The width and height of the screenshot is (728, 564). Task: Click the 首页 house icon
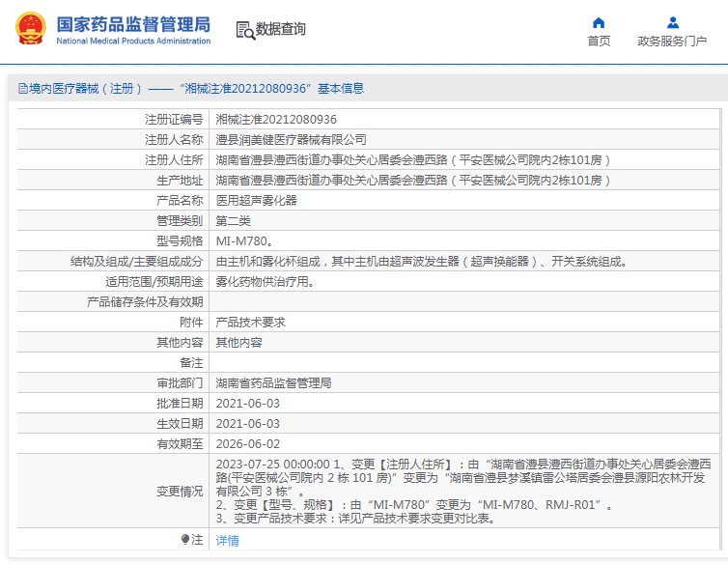point(599,22)
